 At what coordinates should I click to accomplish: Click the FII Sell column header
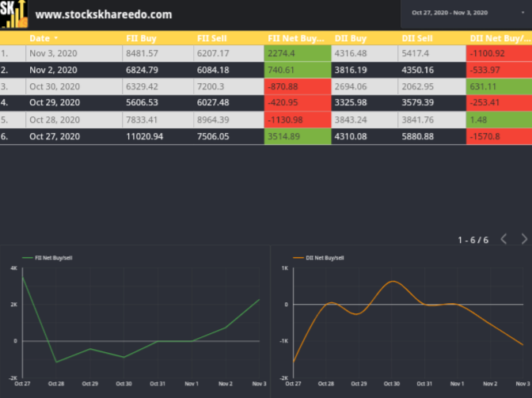pos(211,38)
